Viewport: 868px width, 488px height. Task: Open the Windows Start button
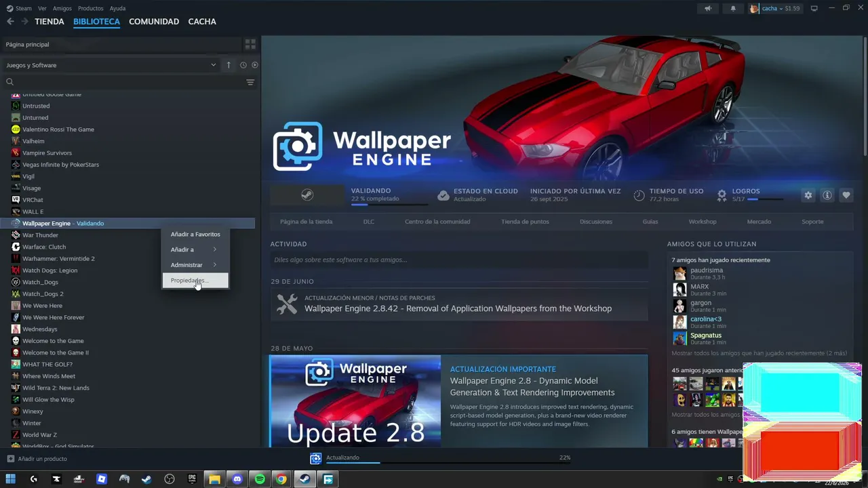[x=12, y=479]
